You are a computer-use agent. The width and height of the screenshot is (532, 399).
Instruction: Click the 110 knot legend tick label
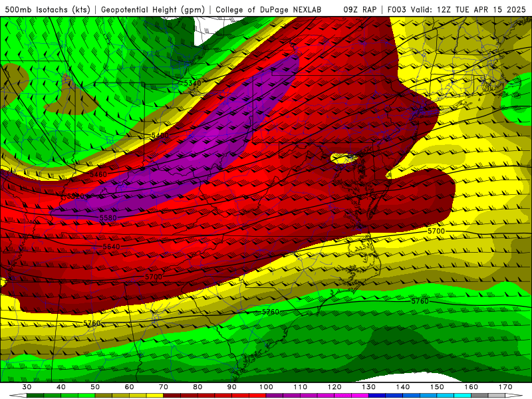pyautogui.click(x=301, y=387)
